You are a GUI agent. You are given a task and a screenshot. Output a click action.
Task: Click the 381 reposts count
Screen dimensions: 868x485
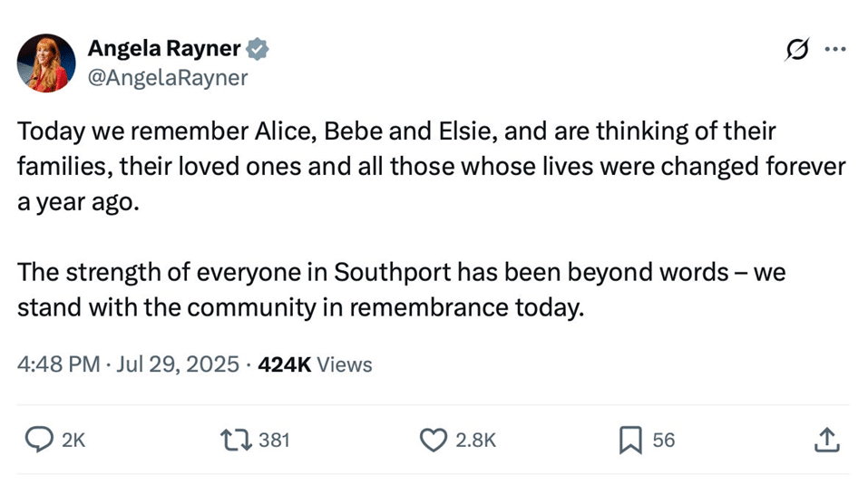coord(275,441)
